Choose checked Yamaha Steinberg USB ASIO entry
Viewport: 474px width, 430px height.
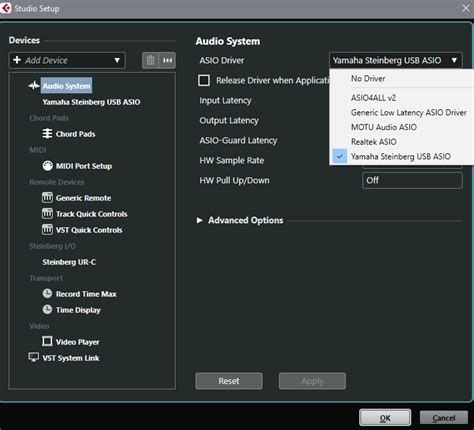click(x=401, y=156)
